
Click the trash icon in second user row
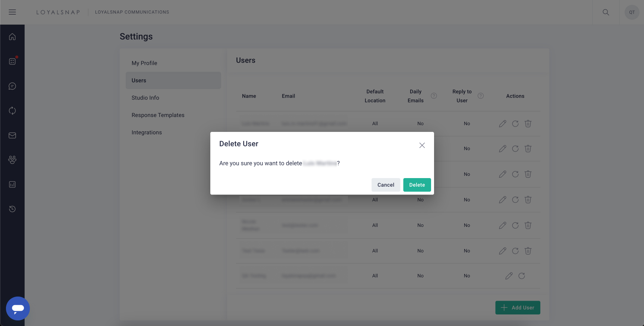tap(528, 149)
